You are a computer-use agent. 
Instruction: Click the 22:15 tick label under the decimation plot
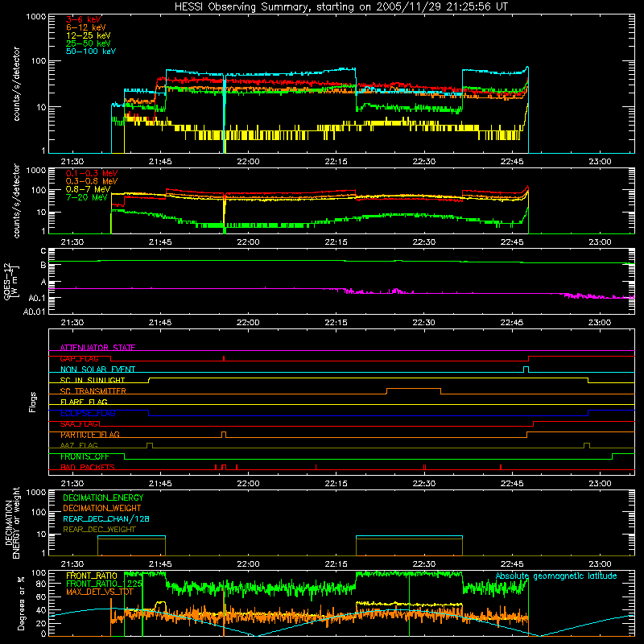point(336,564)
